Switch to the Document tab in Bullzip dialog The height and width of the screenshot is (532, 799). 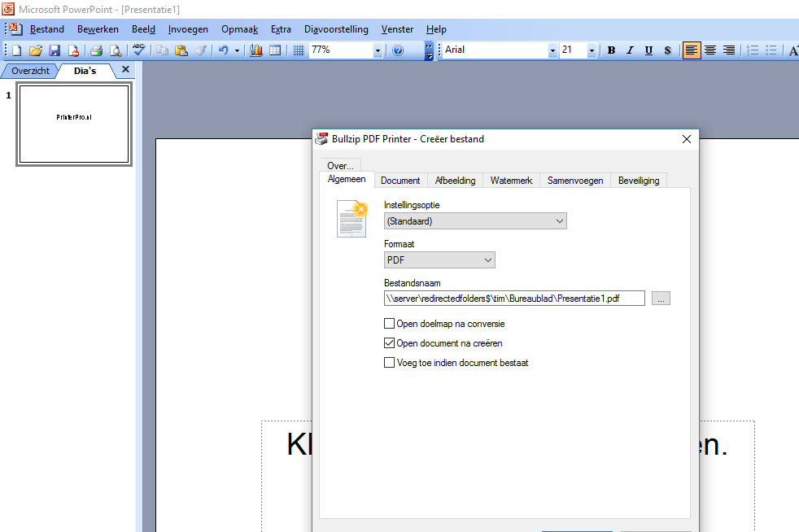400,181
